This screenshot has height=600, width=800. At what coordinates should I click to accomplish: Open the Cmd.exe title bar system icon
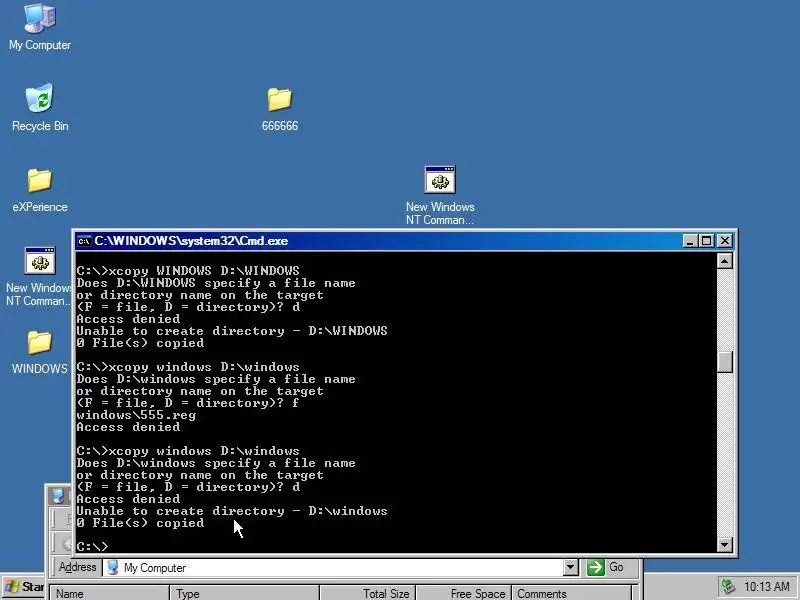[84, 241]
